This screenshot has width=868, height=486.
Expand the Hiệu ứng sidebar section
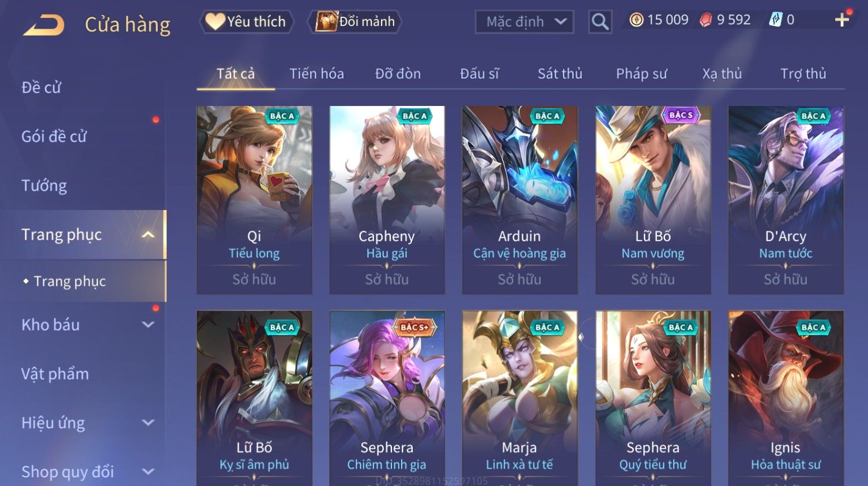click(148, 423)
